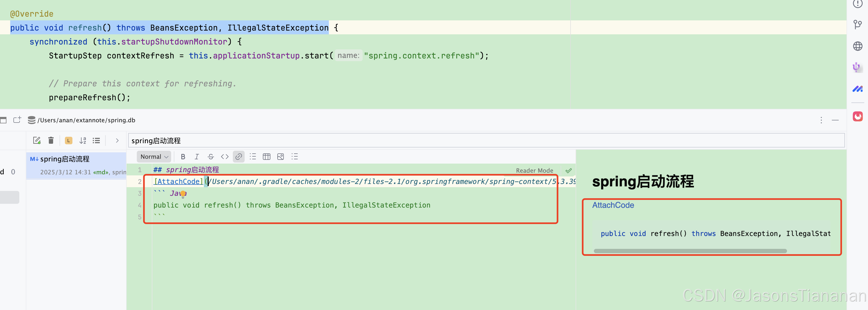Screen dimensions: 868x310
Task: Toggle the highlighted link button
Action: (x=238, y=157)
